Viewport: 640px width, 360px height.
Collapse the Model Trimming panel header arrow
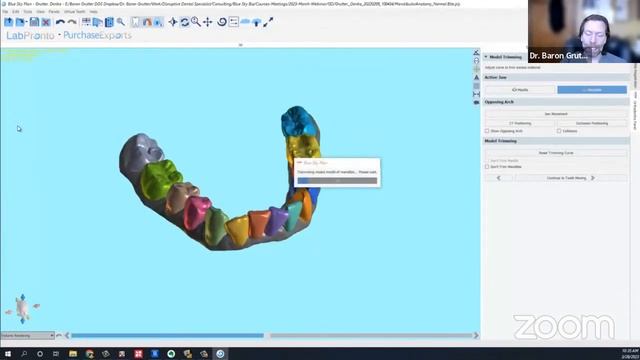(486, 57)
